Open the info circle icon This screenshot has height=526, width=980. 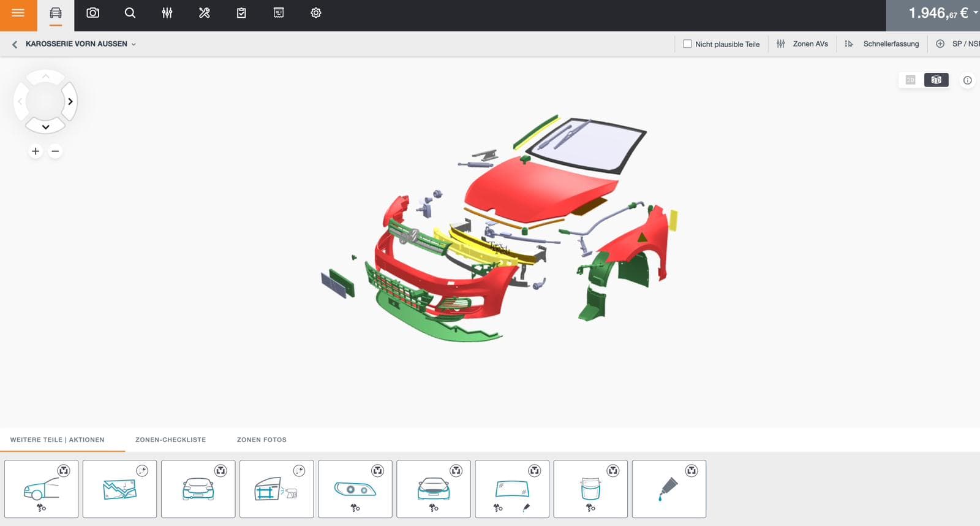tap(968, 80)
